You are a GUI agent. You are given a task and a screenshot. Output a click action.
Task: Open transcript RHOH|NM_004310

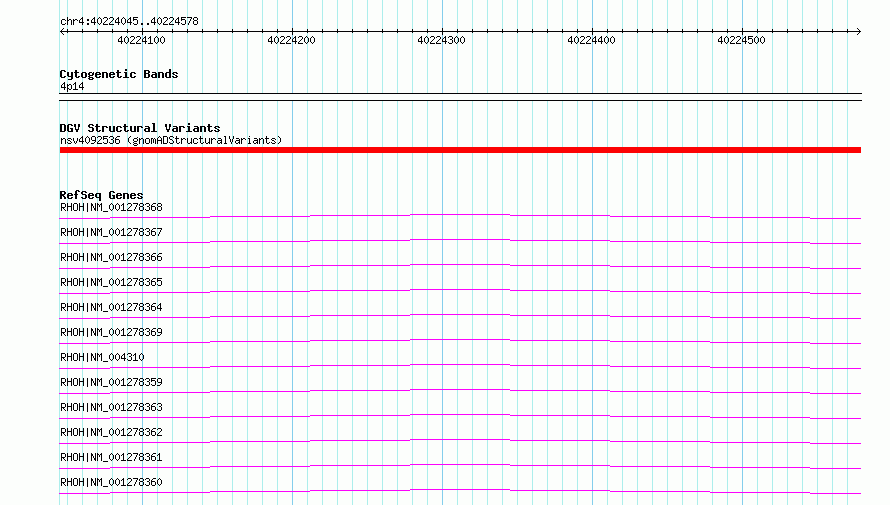pos(102,357)
